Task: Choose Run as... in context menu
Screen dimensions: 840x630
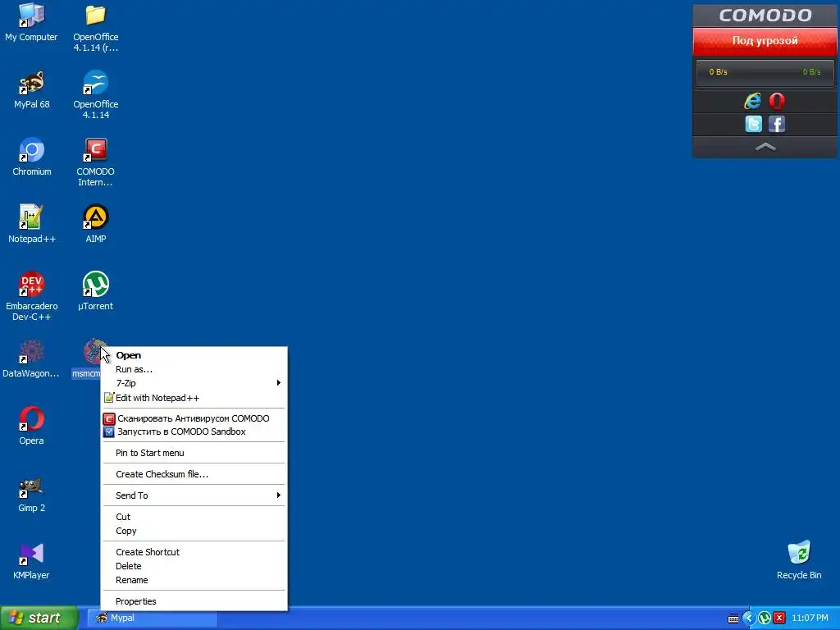Action: (x=194, y=369)
